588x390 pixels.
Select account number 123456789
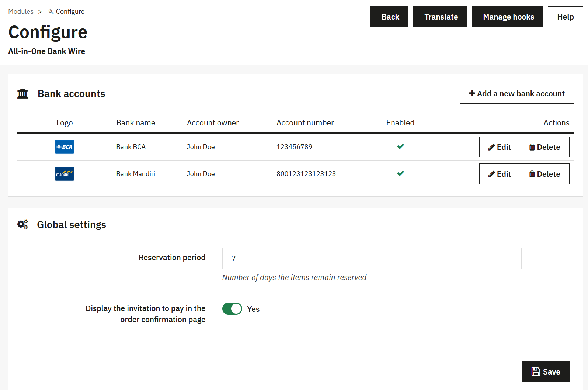click(294, 147)
